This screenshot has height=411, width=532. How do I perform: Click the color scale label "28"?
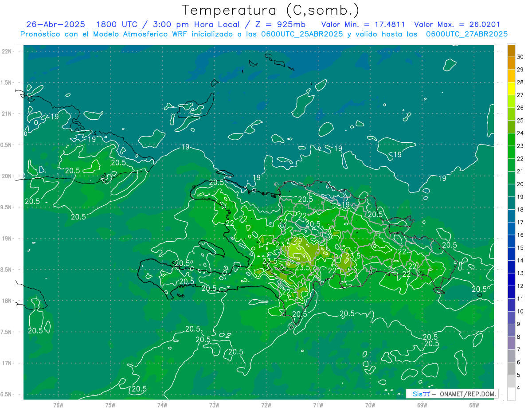(520, 82)
